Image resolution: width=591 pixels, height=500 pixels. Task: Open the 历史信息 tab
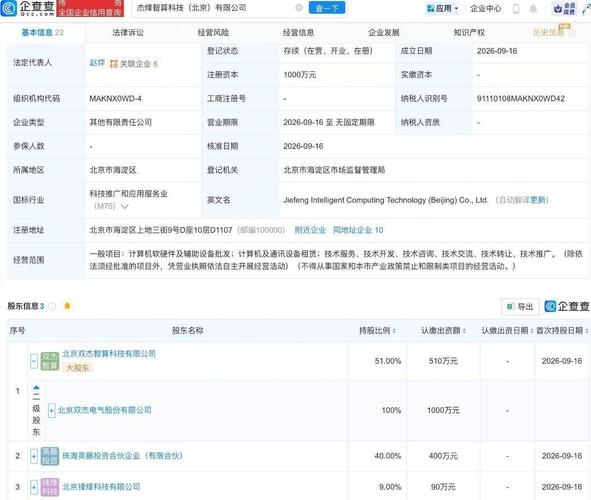point(548,32)
